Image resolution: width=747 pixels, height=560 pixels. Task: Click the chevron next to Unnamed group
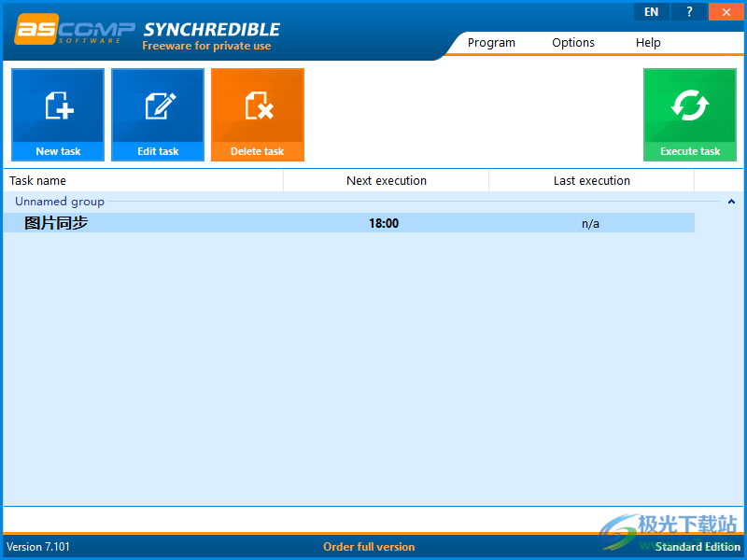[731, 201]
